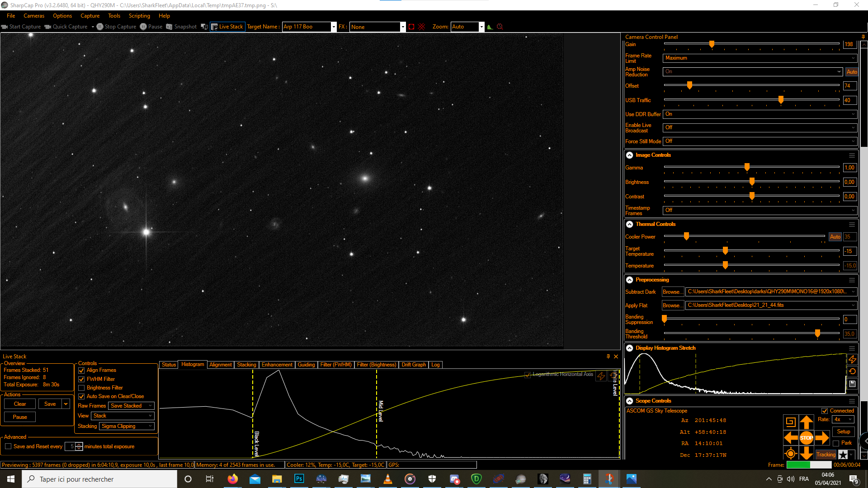Screen dimensions: 868x488
Task: Switch to the Alignment tab
Action: tap(221, 365)
